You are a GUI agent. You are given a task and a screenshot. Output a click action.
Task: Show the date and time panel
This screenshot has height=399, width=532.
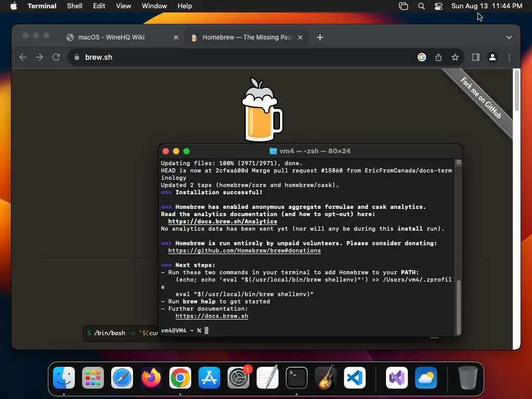486,6
